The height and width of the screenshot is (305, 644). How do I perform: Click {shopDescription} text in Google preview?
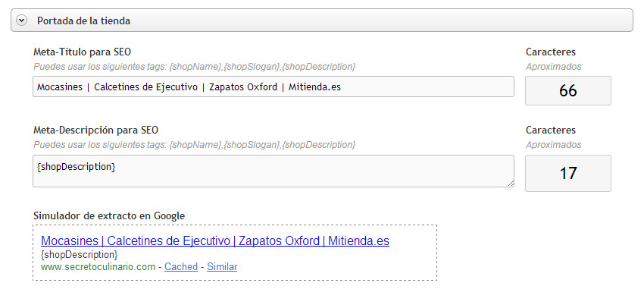(79, 255)
